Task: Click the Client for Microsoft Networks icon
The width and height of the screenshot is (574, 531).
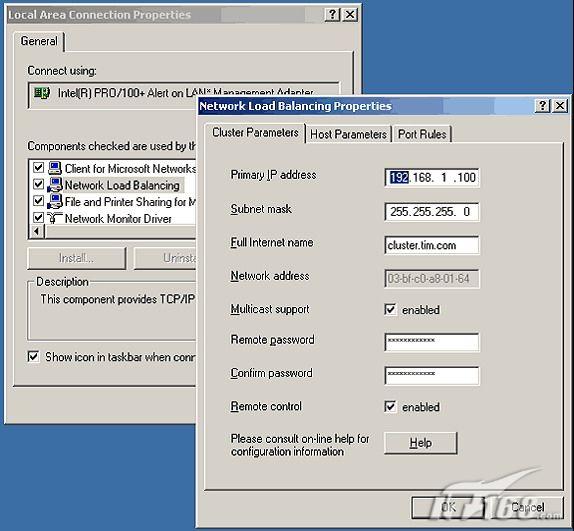Action: [x=55, y=168]
